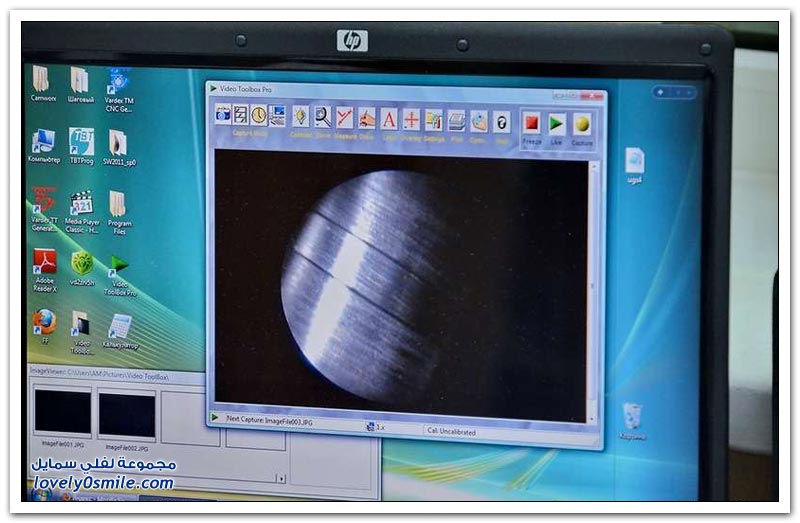The width and height of the screenshot is (800, 523).
Task: Select the Adobe Reader X desktop shortcut
Action: pyautogui.click(x=45, y=270)
